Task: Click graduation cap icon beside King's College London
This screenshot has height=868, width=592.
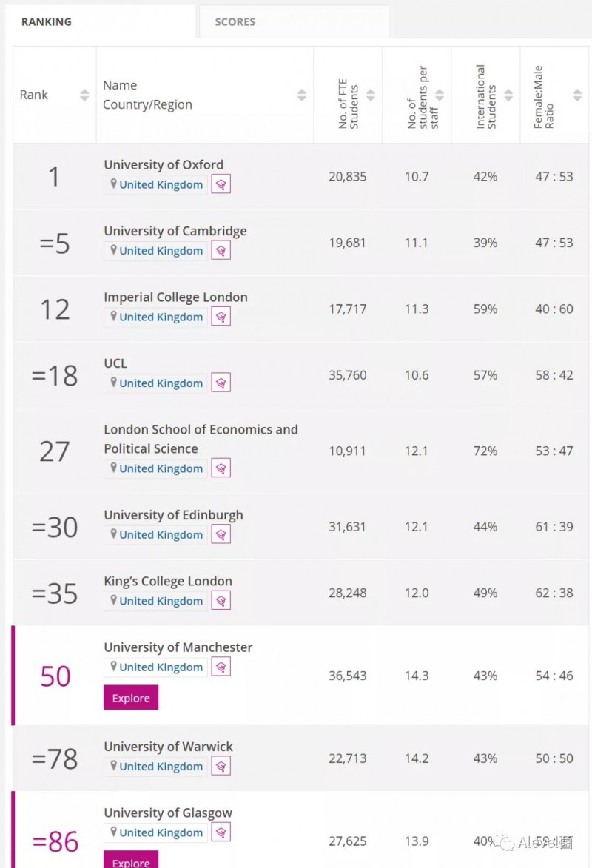Action: click(221, 601)
